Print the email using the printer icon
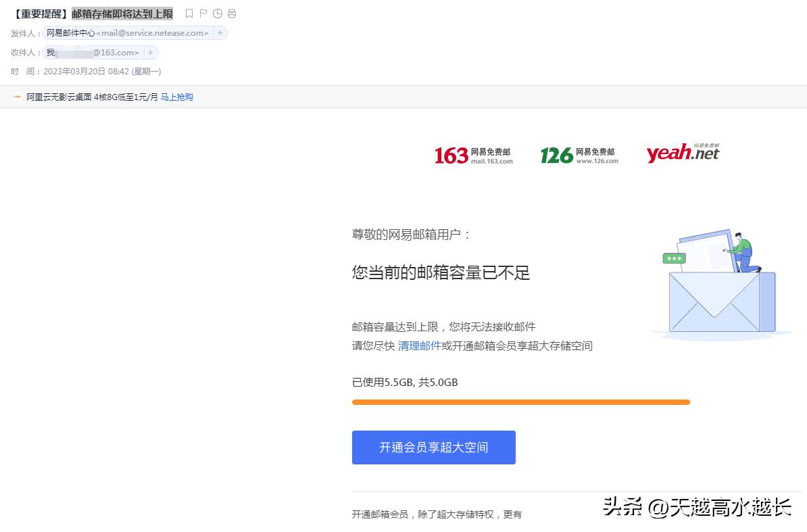 click(x=232, y=13)
